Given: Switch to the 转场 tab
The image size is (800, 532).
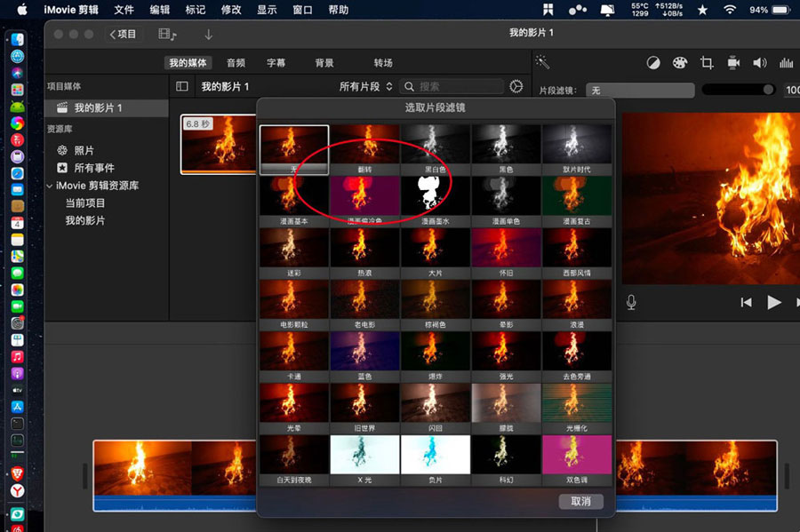Looking at the screenshot, I should coord(383,63).
